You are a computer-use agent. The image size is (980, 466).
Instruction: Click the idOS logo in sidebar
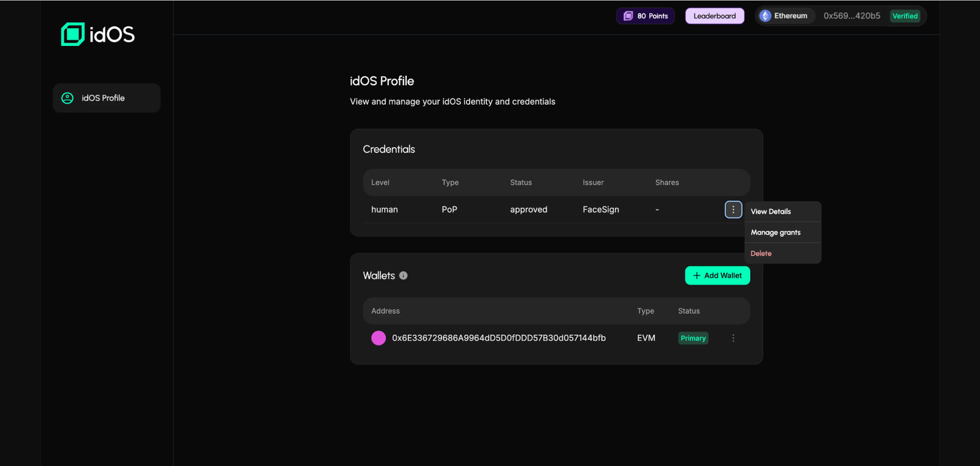click(98, 34)
